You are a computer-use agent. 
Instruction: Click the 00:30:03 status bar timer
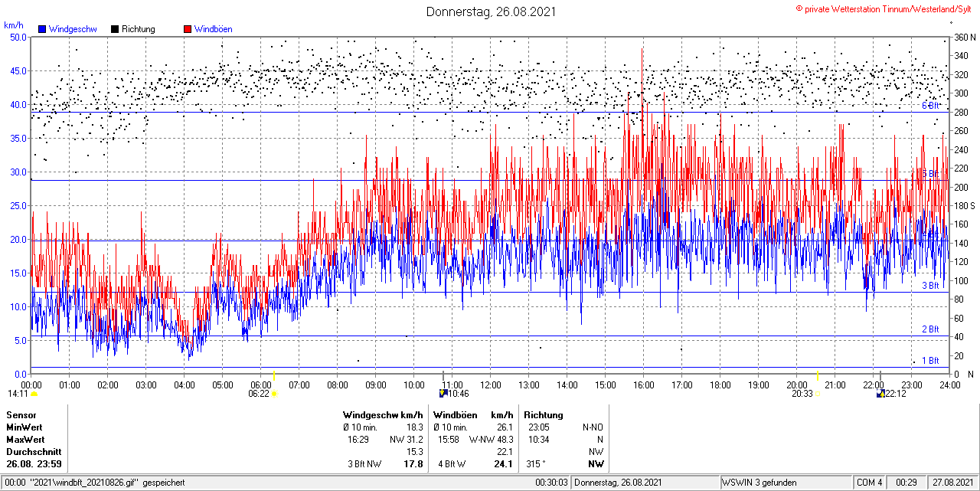pos(552,483)
